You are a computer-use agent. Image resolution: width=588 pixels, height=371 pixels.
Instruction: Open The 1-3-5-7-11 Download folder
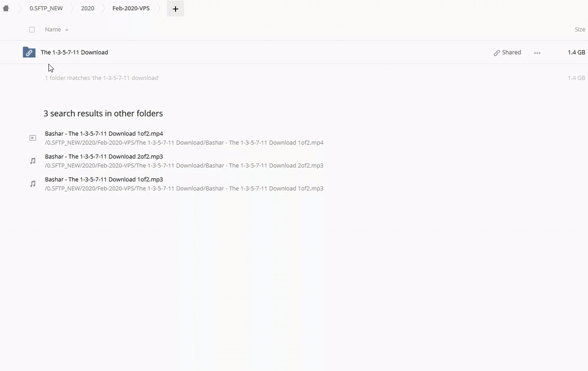click(x=74, y=52)
